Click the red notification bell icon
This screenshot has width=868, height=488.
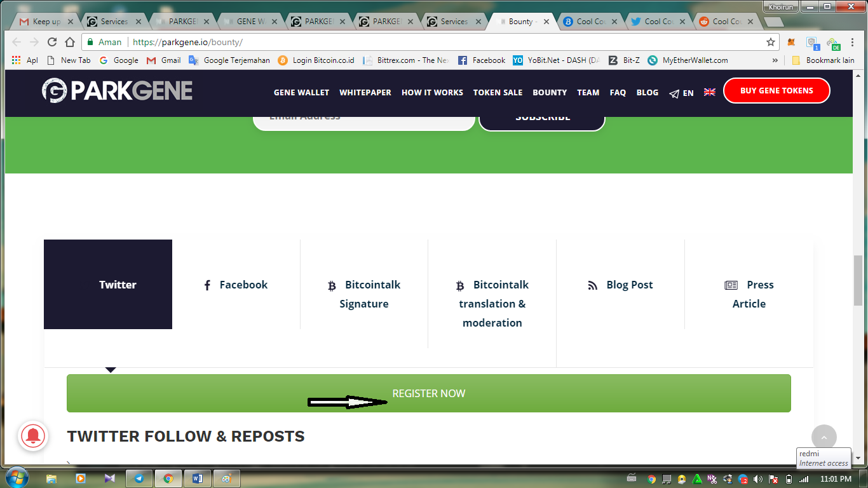tap(33, 437)
